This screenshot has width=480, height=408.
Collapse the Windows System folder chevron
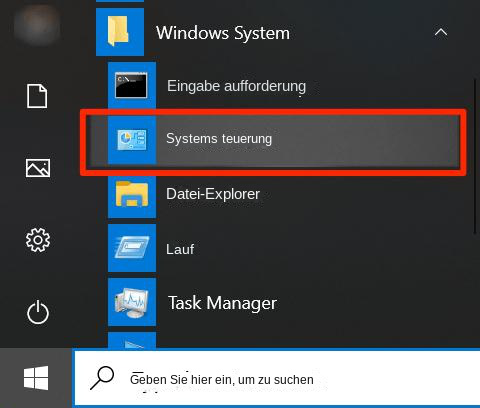[441, 33]
